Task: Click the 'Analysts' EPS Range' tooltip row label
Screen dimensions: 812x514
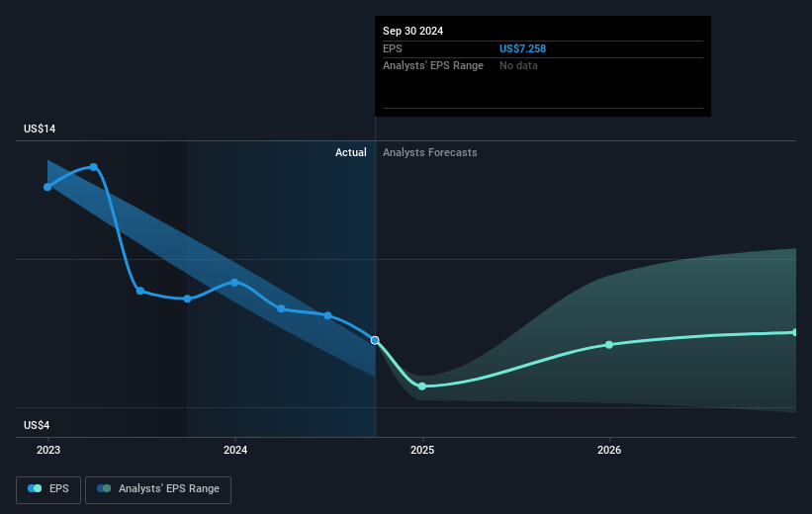Action: point(433,66)
